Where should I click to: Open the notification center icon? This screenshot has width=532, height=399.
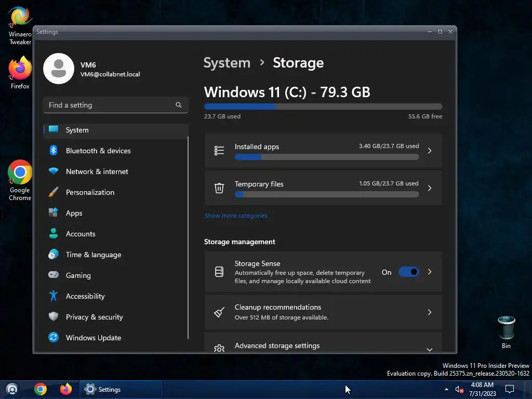510,389
